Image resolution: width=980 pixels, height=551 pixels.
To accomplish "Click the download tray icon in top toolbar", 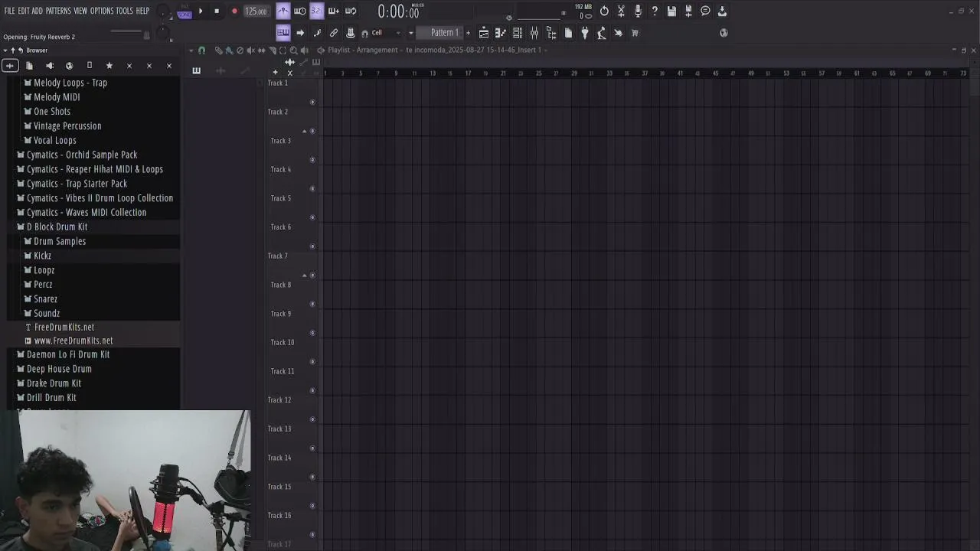I will (x=722, y=11).
